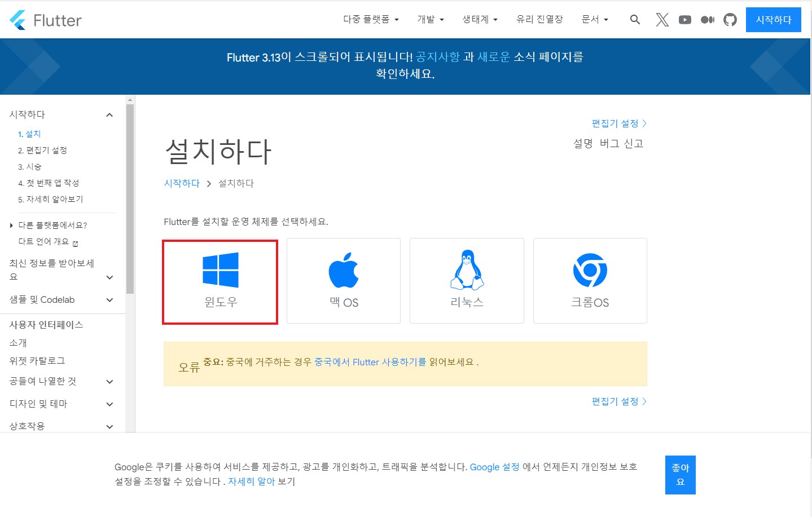Expand the 디자인 및 테마 section
Image resolution: width=812 pixels, height=517 pixels.
(x=109, y=404)
